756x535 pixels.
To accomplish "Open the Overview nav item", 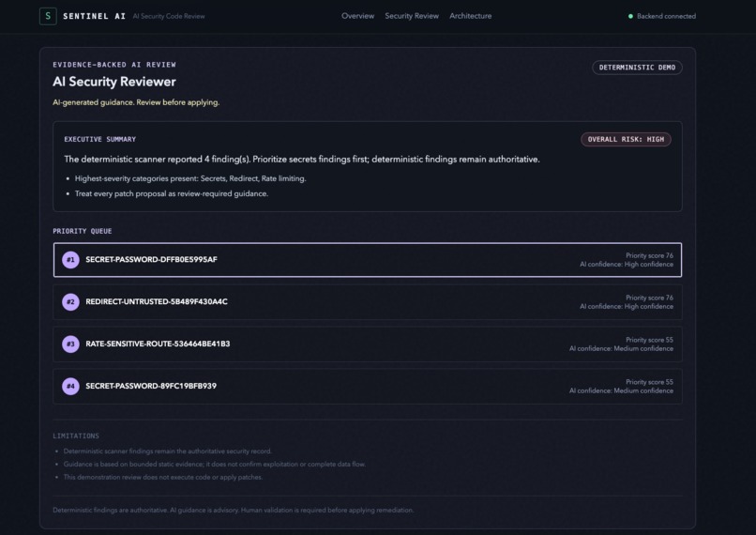I will click(x=357, y=16).
